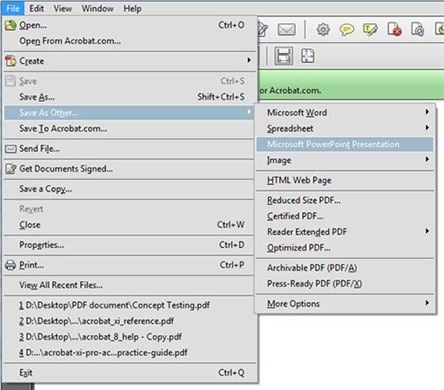
Task: Select Close menu item
Action: tap(129, 225)
